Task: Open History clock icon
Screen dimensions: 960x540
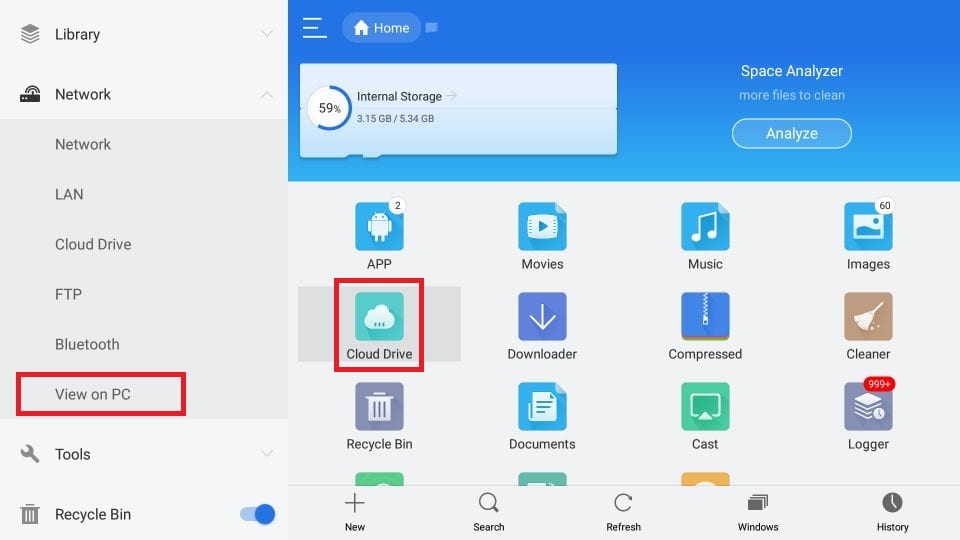Action: 892,503
